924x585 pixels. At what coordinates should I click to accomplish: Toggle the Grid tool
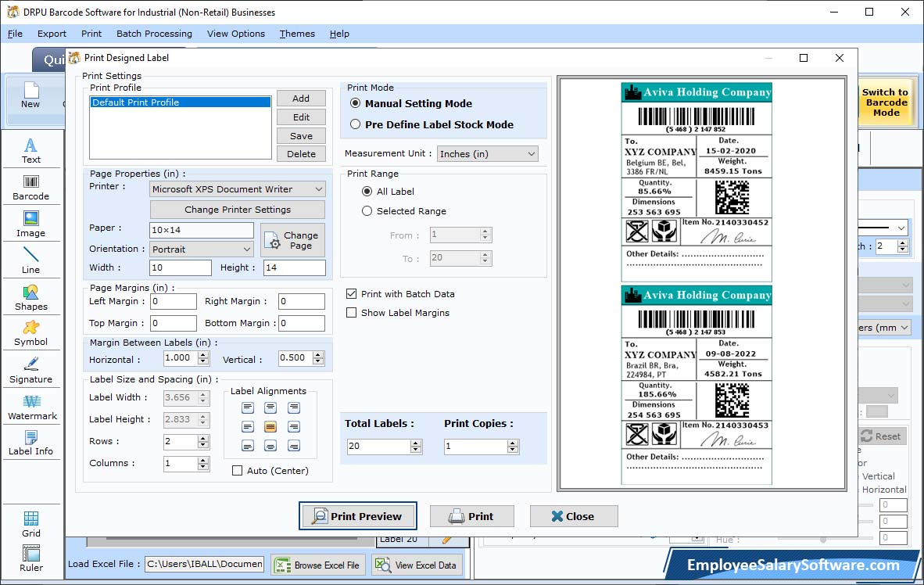tap(31, 524)
